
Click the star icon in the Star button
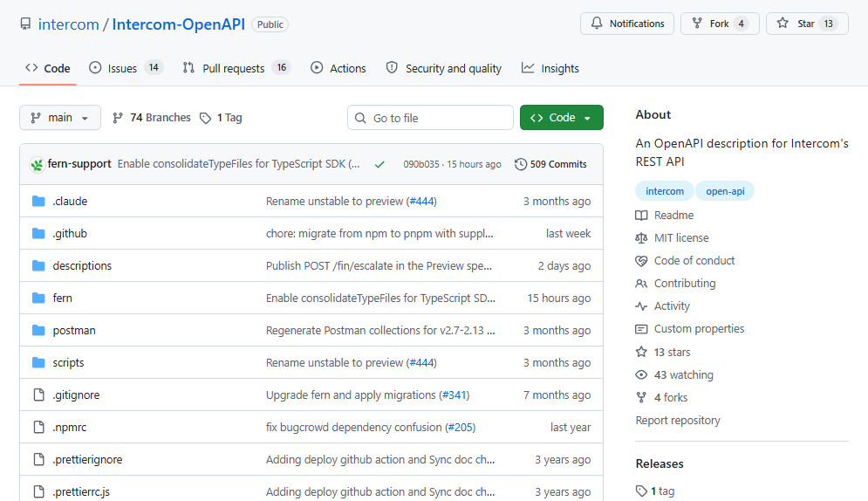tap(783, 24)
